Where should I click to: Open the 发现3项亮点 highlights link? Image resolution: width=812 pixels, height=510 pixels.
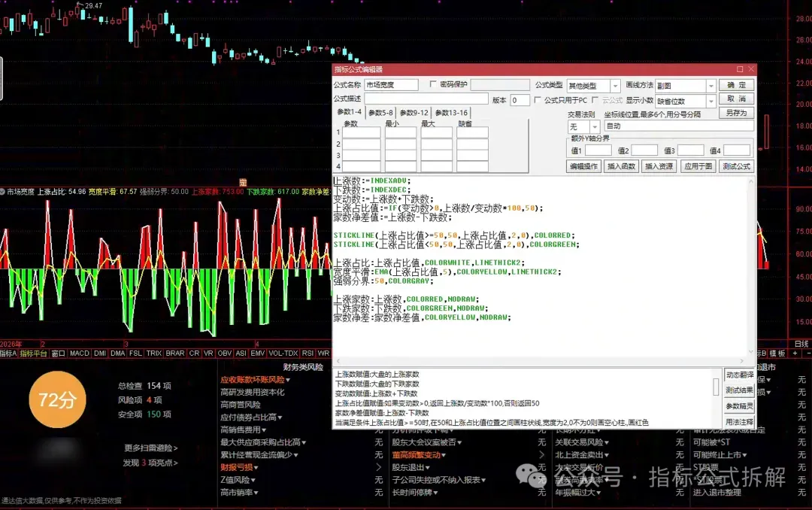(x=150, y=463)
